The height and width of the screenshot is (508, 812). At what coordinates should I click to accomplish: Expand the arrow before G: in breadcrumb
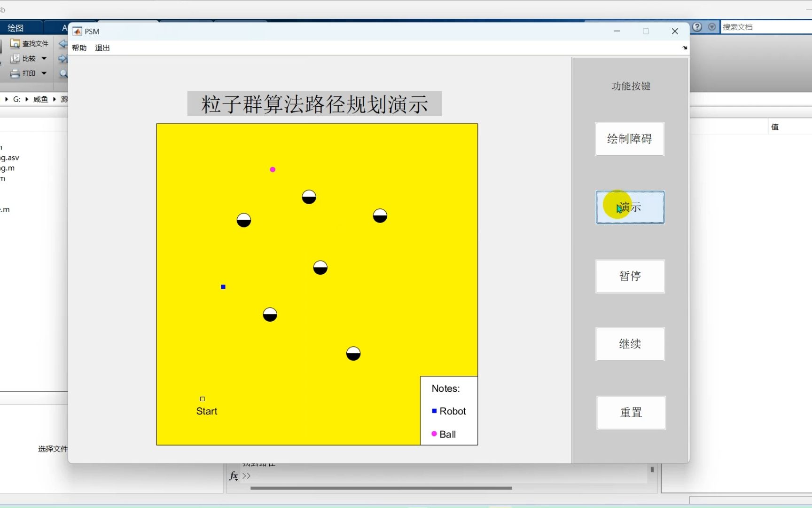[7, 99]
